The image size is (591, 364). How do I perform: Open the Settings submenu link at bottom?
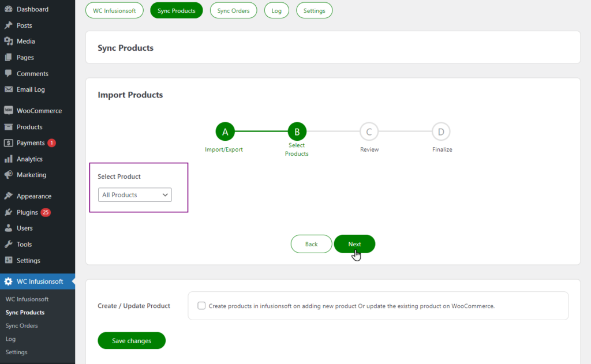(x=16, y=352)
